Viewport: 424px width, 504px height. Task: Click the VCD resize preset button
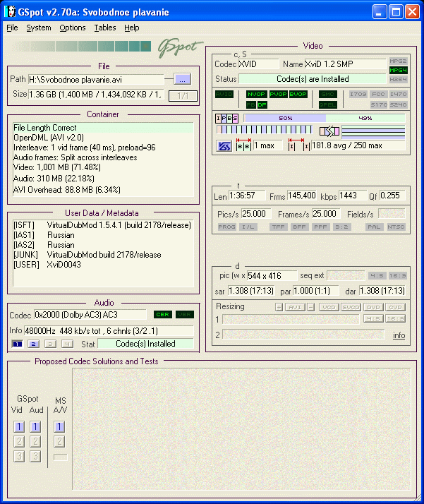329,307
